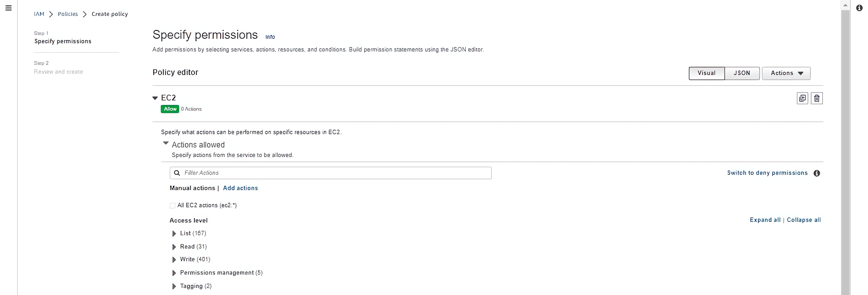Viewport: 868px width, 295px height.
Task: Expand the Read access level
Action: (x=174, y=247)
